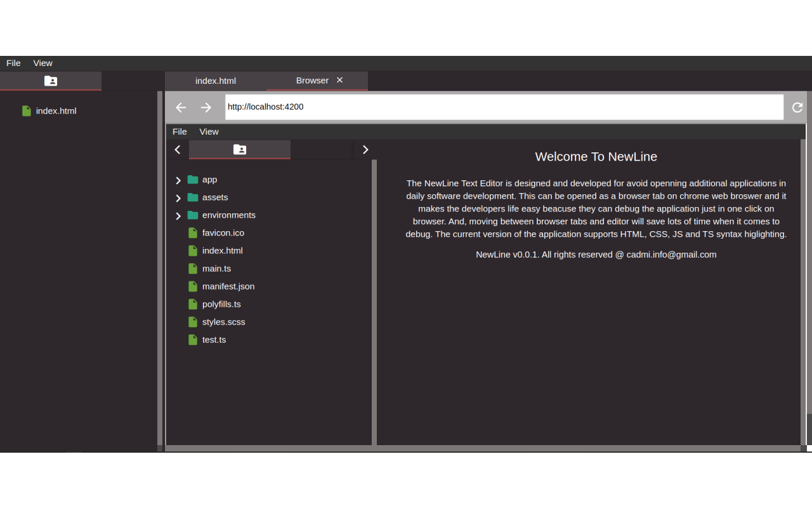Viewport: 812px width, 508px height.
Task: Select the app folder label
Action: (209, 180)
